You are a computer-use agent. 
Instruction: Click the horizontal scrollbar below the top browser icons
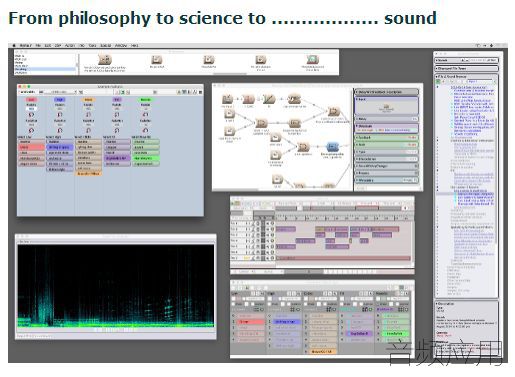point(229,74)
